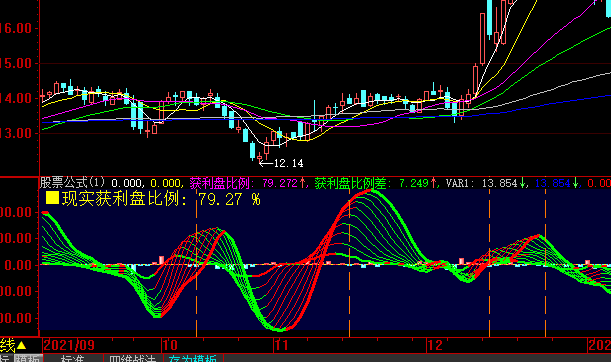Click the arrow pointing to the 12.14 low
This screenshot has height=362, width=611.
(x=266, y=164)
